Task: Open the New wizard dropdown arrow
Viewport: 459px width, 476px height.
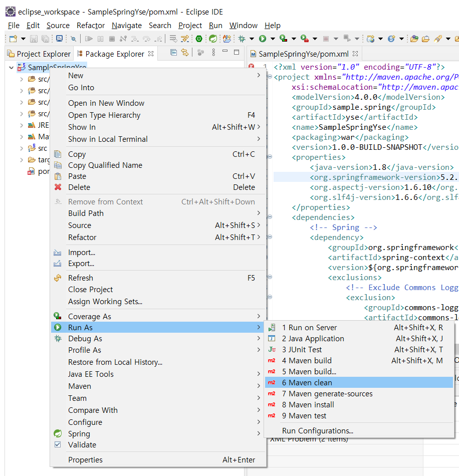Action: [23, 39]
